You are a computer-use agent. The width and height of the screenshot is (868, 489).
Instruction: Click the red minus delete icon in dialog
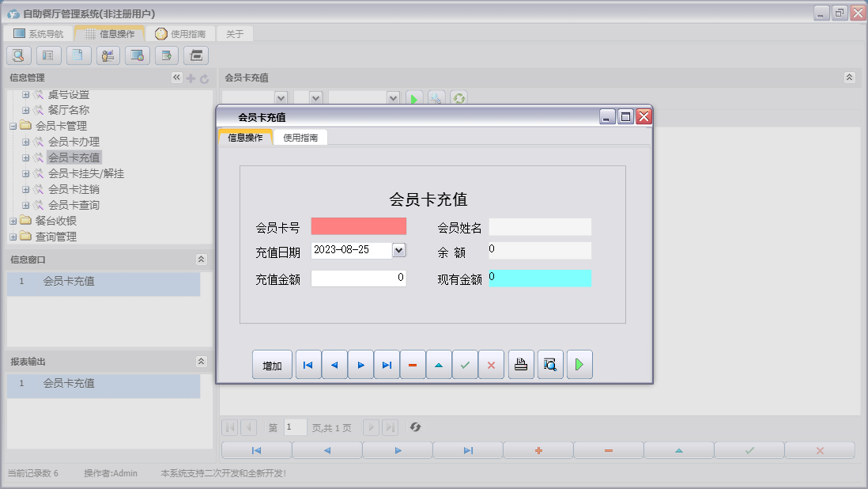pos(413,365)
